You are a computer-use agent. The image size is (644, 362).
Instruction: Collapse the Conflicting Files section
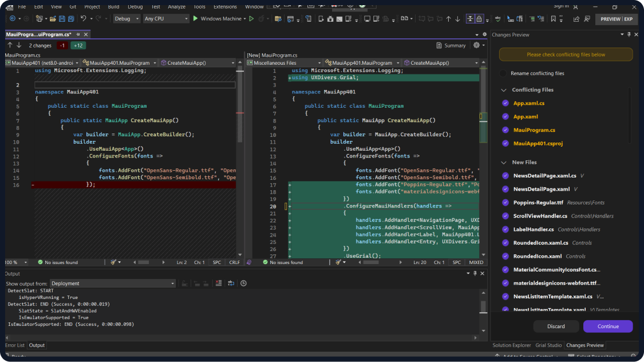click(504, 90)
